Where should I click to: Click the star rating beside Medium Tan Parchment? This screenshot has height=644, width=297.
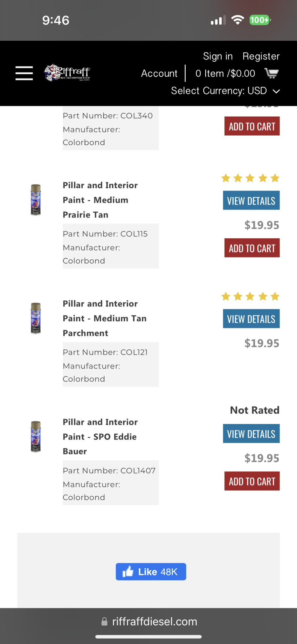coord(250,296)
